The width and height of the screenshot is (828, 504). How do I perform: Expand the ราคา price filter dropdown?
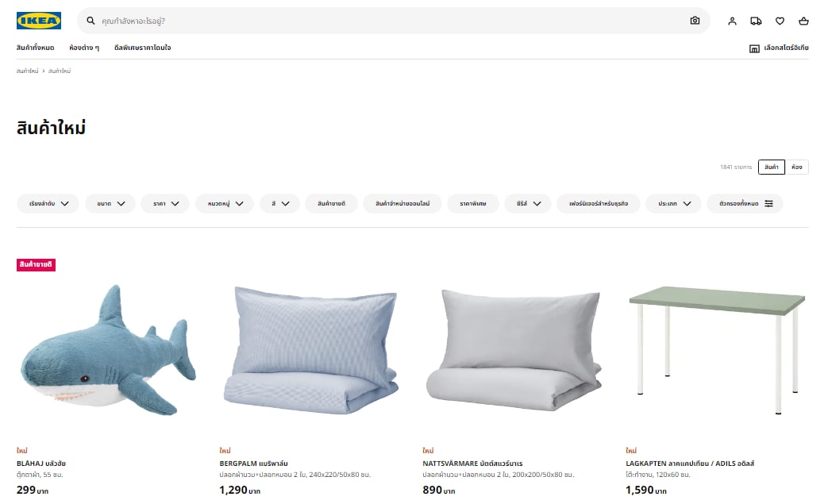point(165,203)
